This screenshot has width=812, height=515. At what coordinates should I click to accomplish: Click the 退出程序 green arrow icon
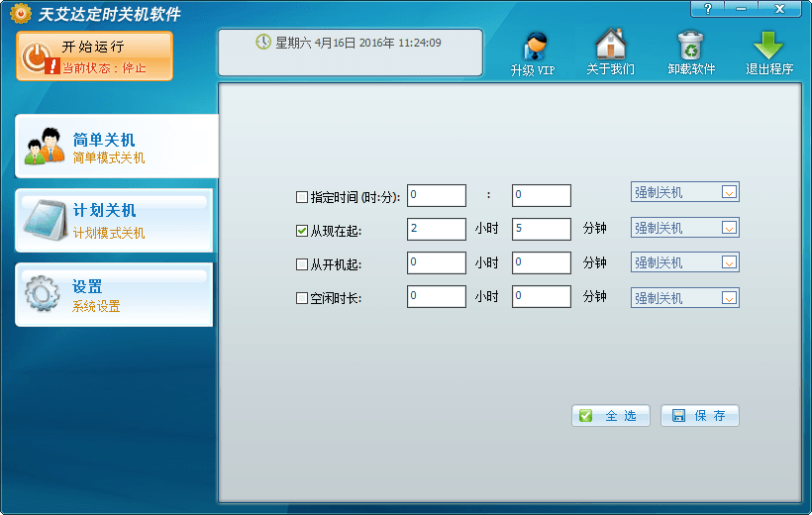768,46
